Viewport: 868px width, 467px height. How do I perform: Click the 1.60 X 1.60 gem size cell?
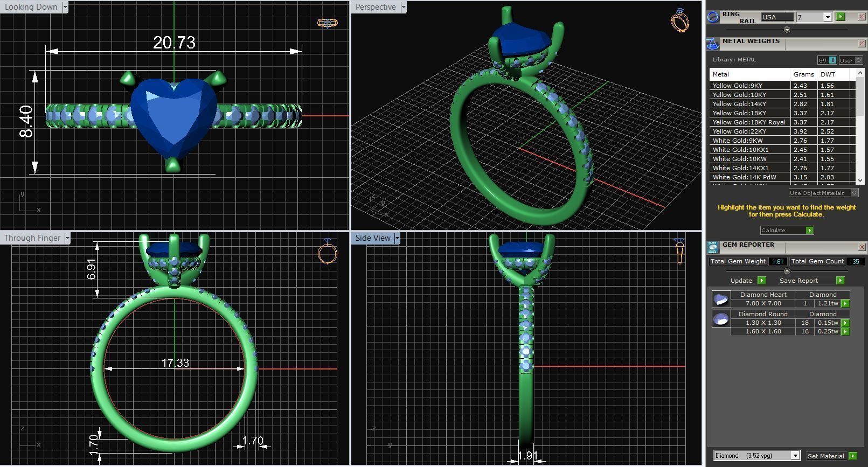pos(763,331)
